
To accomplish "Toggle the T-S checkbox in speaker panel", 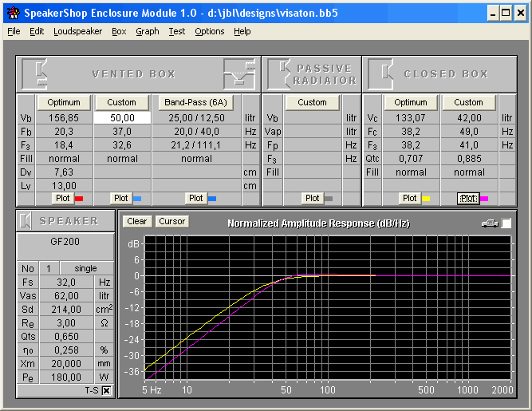I will pos(106,390).
